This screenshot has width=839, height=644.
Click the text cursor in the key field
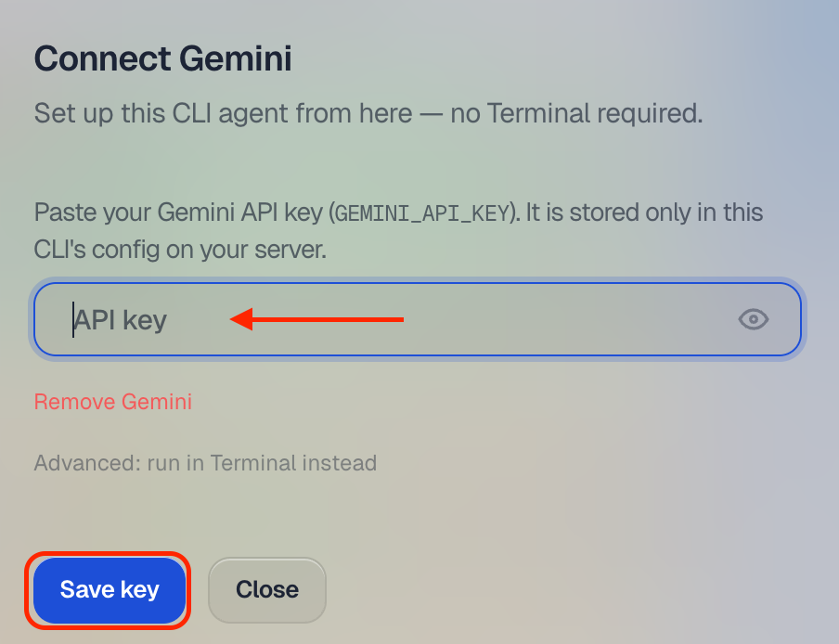73,320
